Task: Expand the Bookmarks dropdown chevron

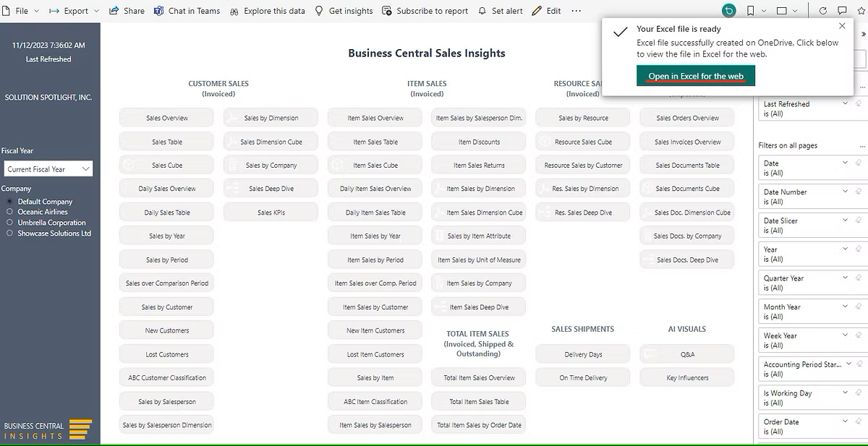Action: coord(765,11)
